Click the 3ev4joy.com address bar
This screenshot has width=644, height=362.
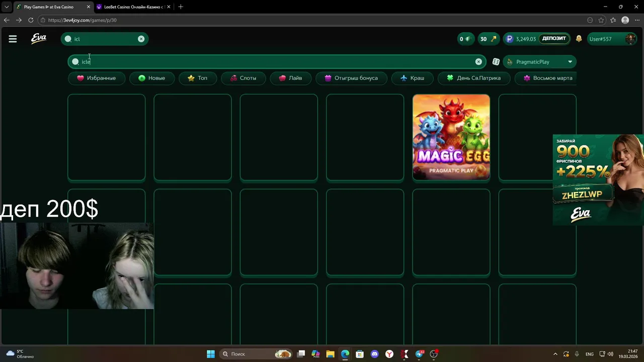click(x=312, y=20)
